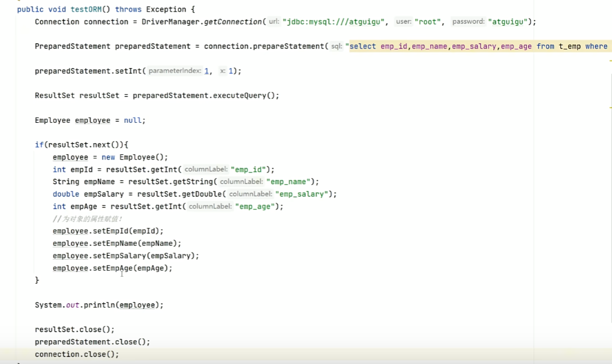Click the executeQuery method call

(240, 96)
